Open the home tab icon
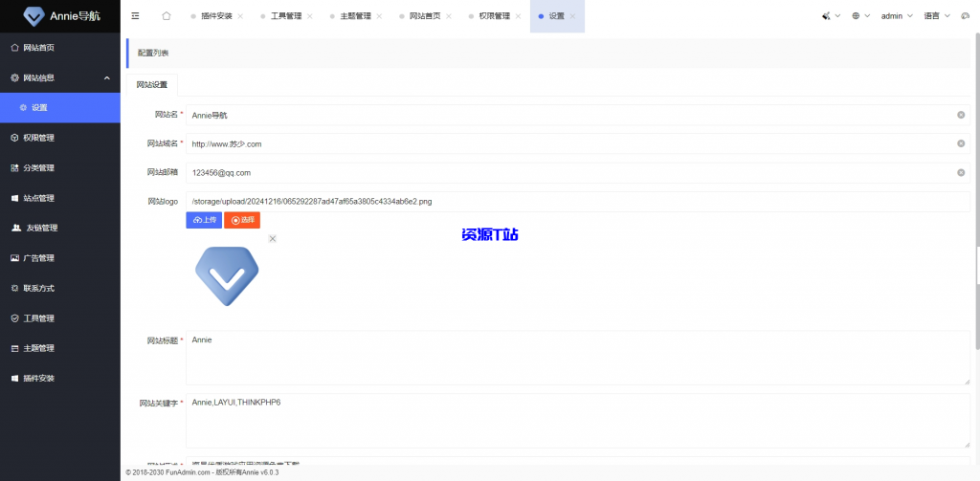 (x=167, y=16)
